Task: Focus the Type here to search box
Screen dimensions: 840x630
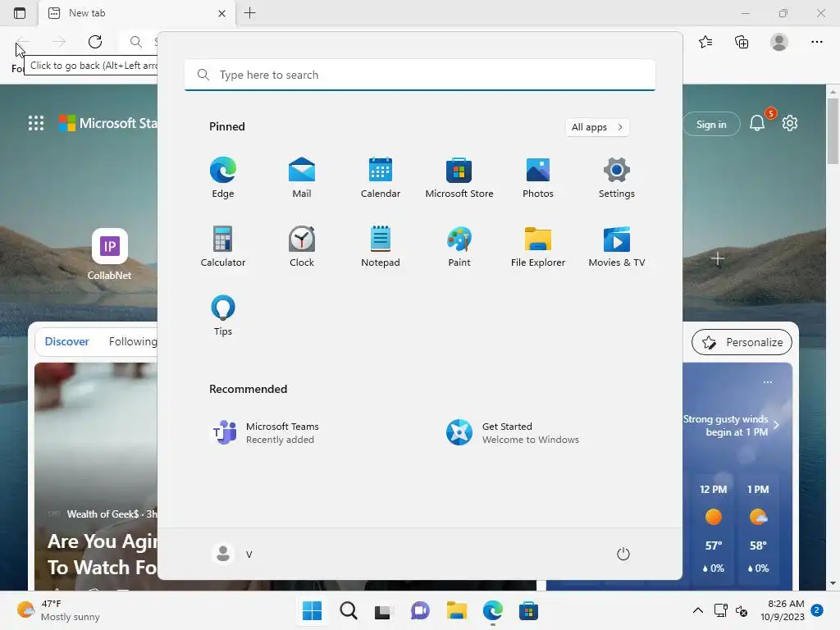Action: click(x=420, y=75)
